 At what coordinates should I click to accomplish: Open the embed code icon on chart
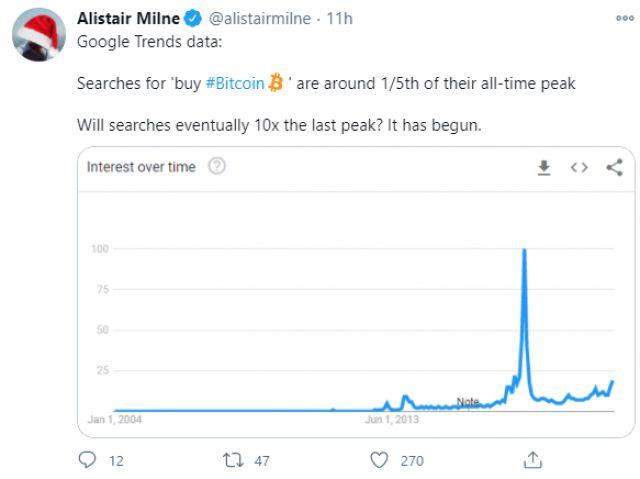(x=579, y=167)
